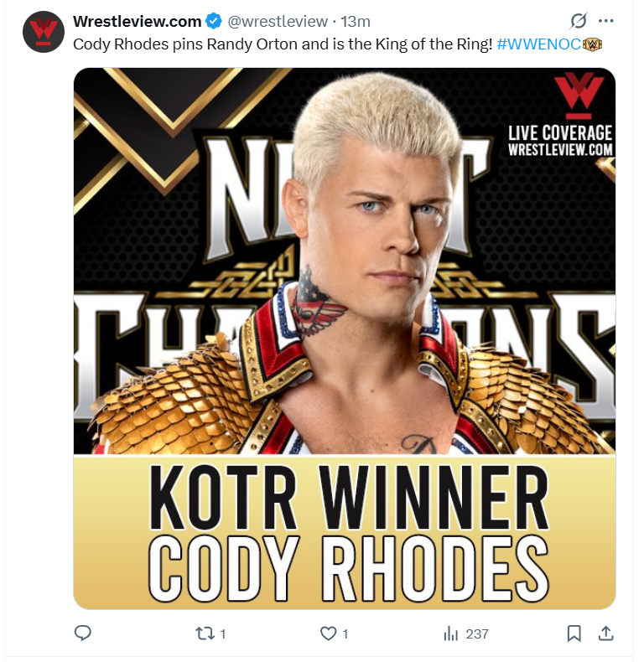Click the tweet text about Cody Rhodes
Viewport: 644px width, 662px height.
coord(283,44)
